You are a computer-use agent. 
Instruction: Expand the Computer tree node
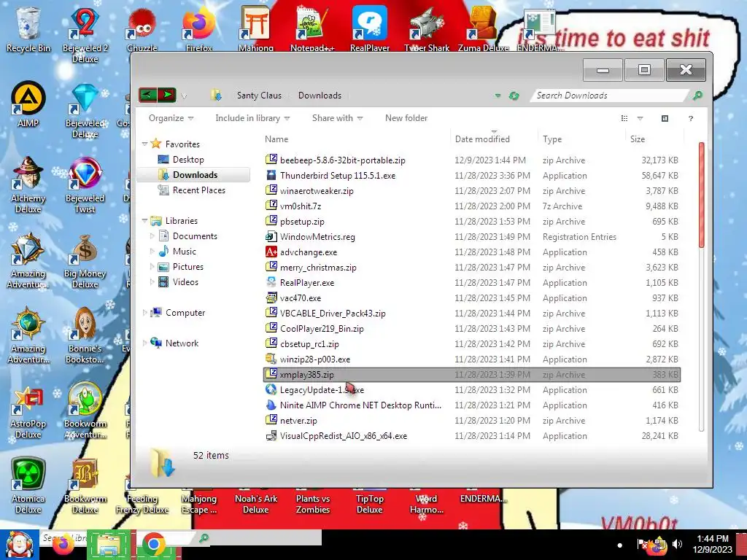145,313
